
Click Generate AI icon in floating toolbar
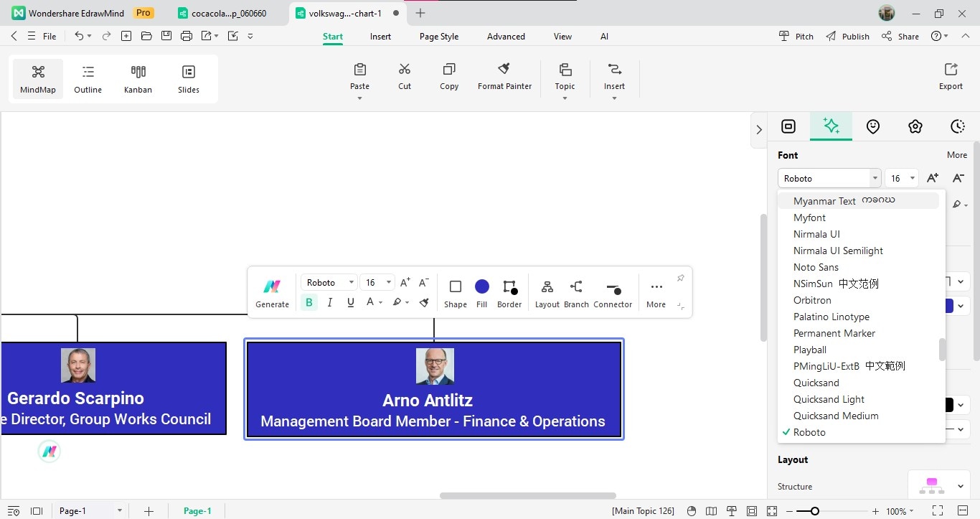[x=272, y=286]
